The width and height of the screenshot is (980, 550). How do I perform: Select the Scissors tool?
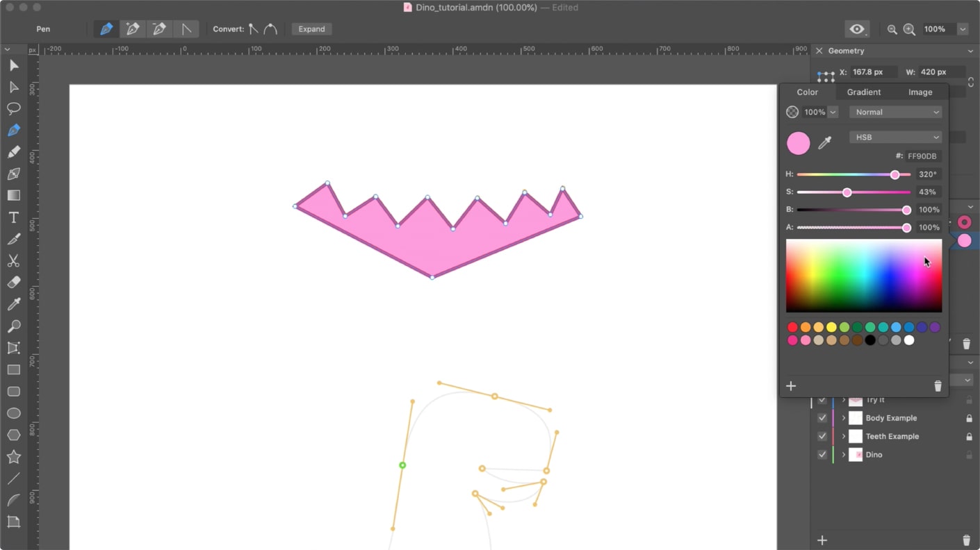(x=13, y=261)
